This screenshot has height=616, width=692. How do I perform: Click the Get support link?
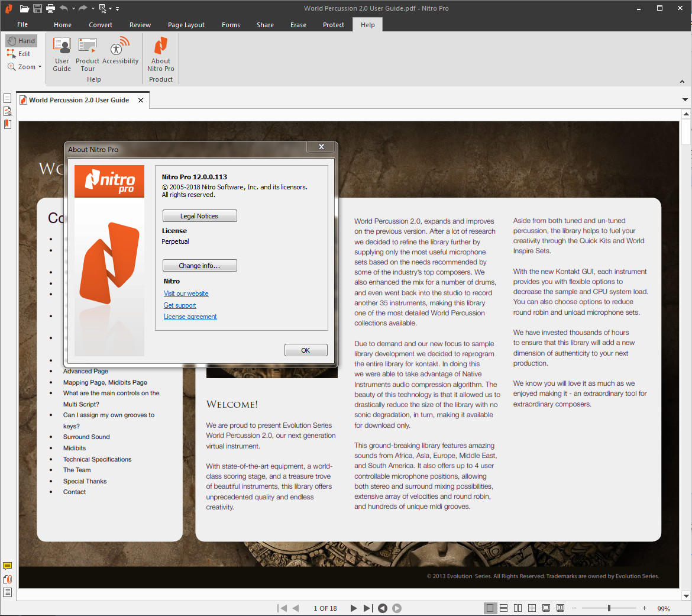(x=180, y=305)
